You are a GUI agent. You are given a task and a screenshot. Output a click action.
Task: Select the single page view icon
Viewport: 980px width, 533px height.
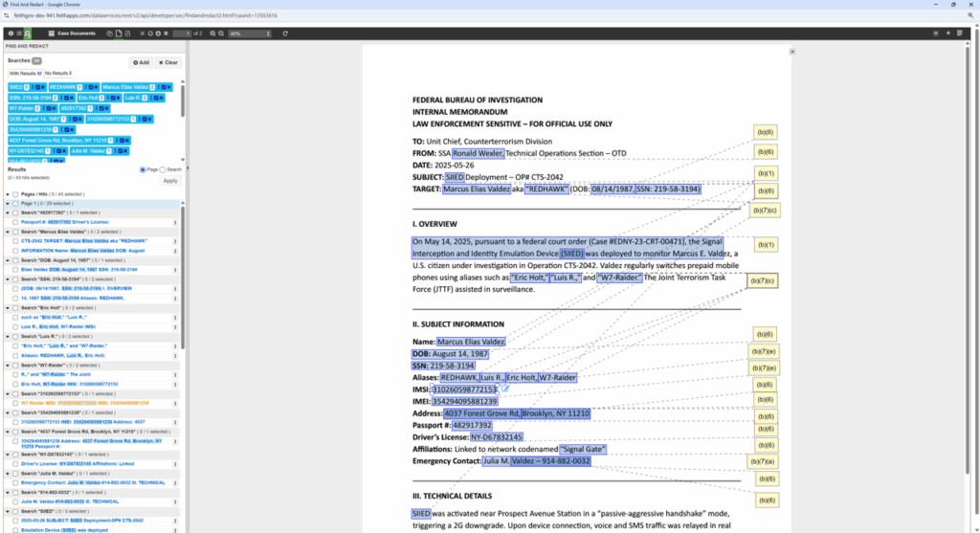pos(119,33)
